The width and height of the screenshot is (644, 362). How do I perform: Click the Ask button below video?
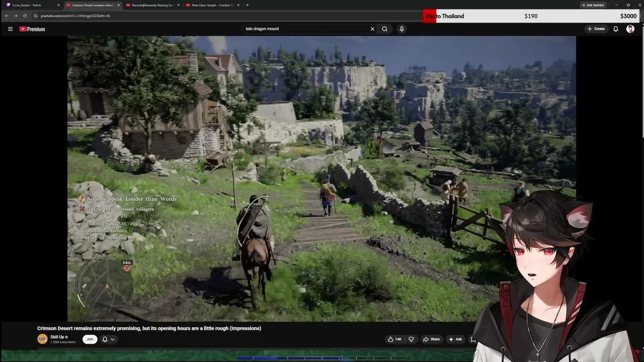(x=455, y=339)
